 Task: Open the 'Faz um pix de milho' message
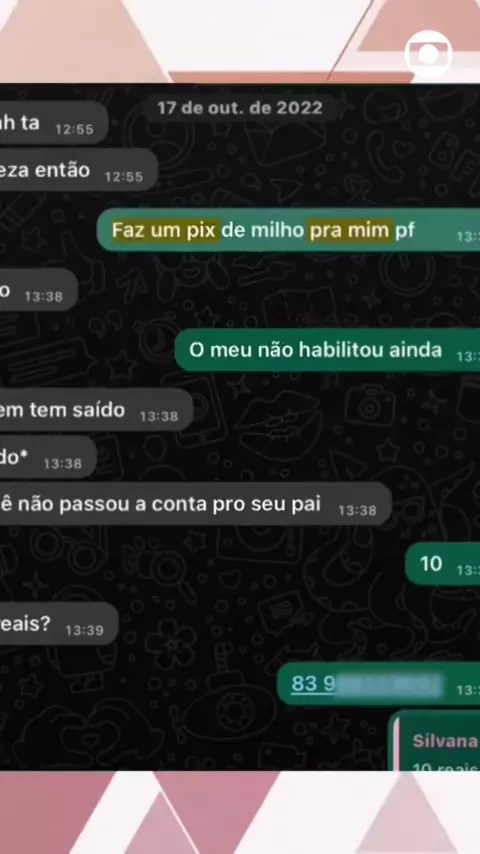coord(289,230)
